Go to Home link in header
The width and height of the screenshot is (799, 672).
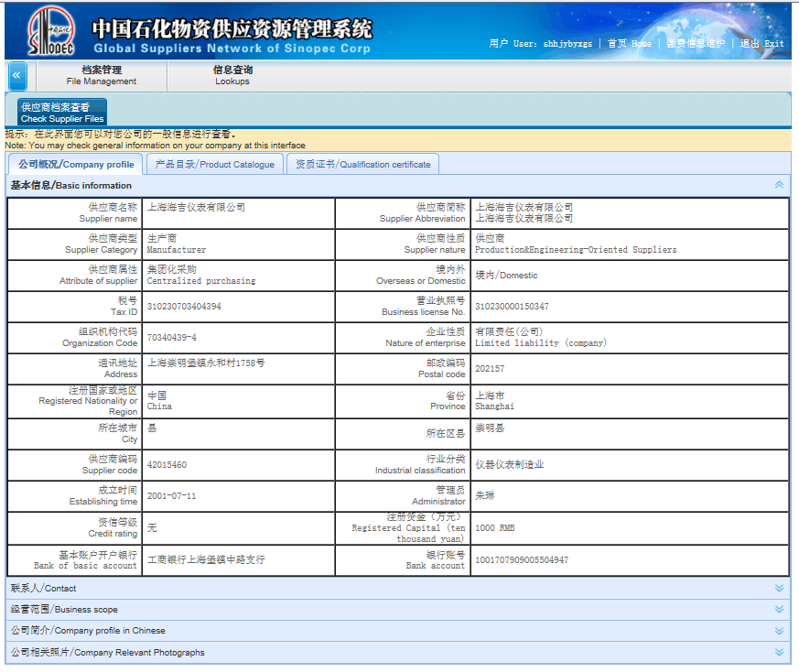point(630,43)
